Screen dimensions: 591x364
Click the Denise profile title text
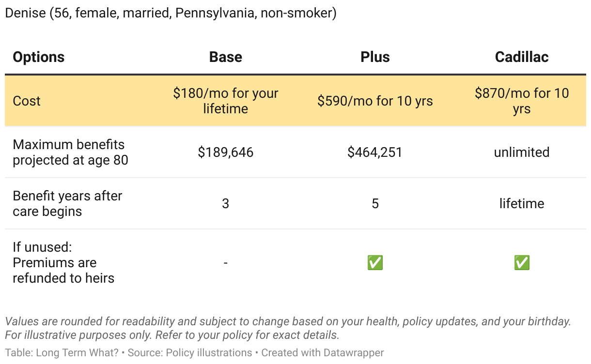pyautogui.click(x=171, y=13)
